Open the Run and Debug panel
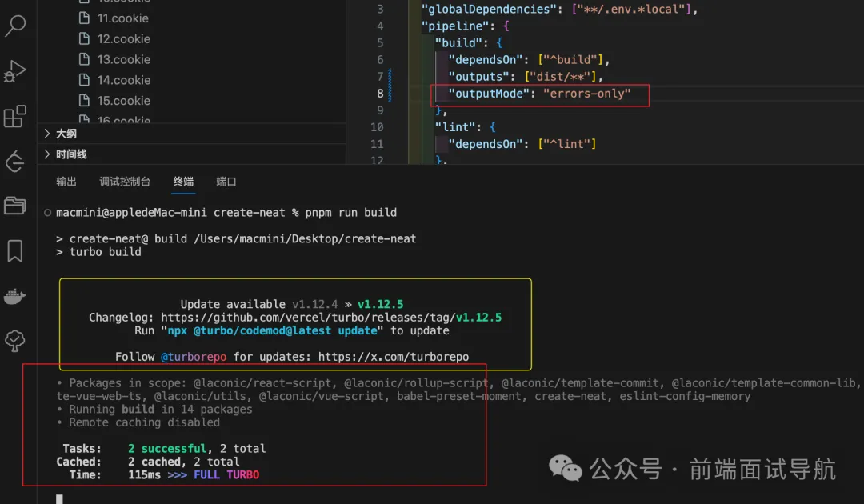Screen dimensions: 864x504 point(14,71)
